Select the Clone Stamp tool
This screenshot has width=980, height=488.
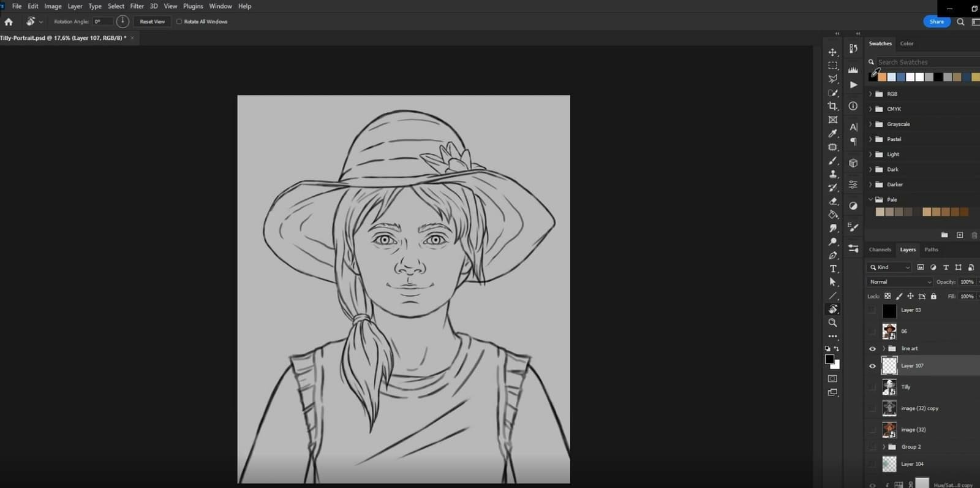tap(832, 174)
